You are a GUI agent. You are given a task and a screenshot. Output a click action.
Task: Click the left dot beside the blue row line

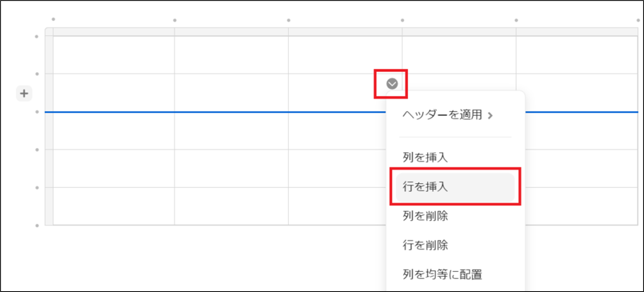37,112
